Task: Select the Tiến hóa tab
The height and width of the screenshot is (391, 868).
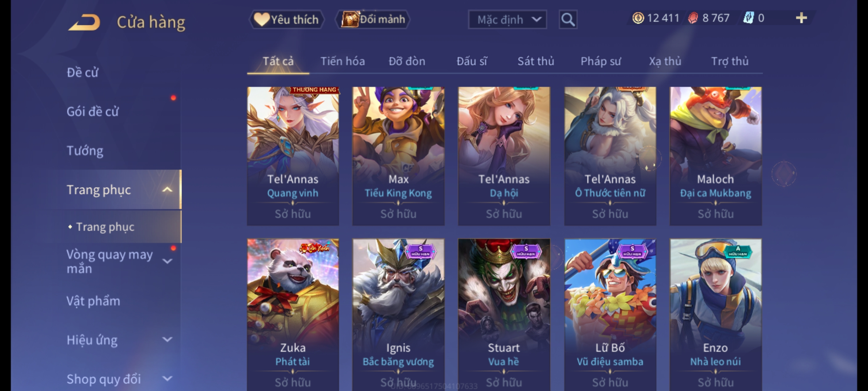Action: tap(342, 61)
